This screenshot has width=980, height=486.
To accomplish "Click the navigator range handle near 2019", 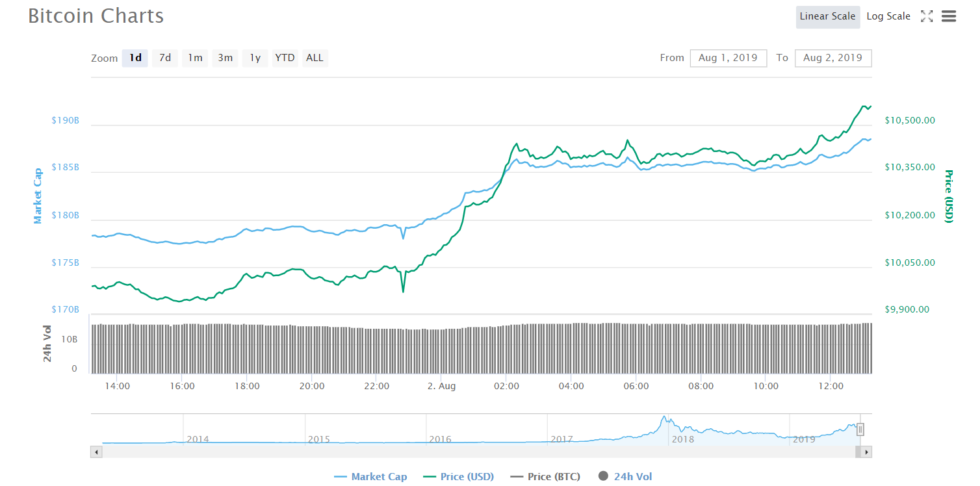I will pyautogui.click(x=860, y=429).
